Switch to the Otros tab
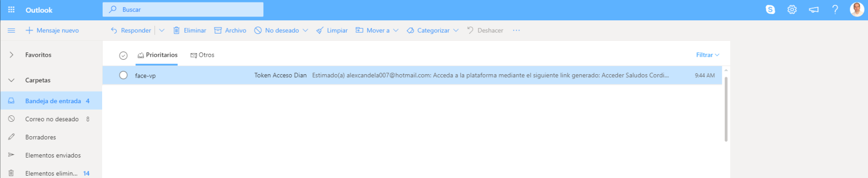The height and width of the screenshot is (178, 868). (202, 55)
